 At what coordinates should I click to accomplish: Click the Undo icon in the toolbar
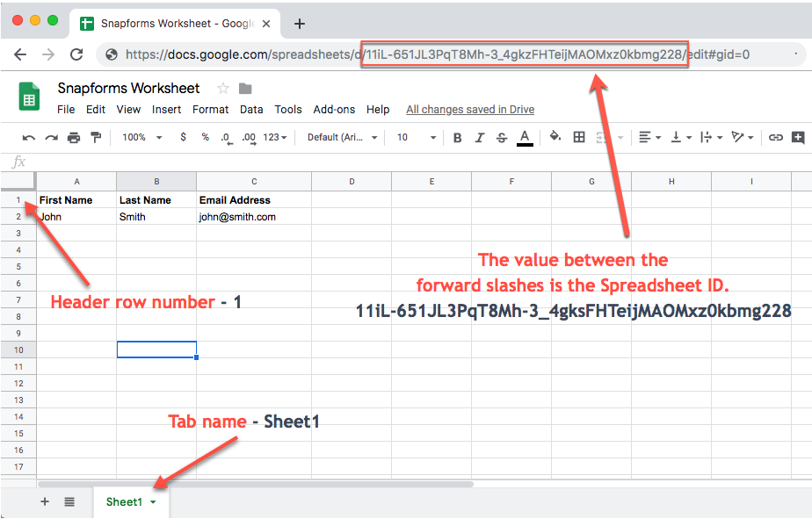click(28, 138)
